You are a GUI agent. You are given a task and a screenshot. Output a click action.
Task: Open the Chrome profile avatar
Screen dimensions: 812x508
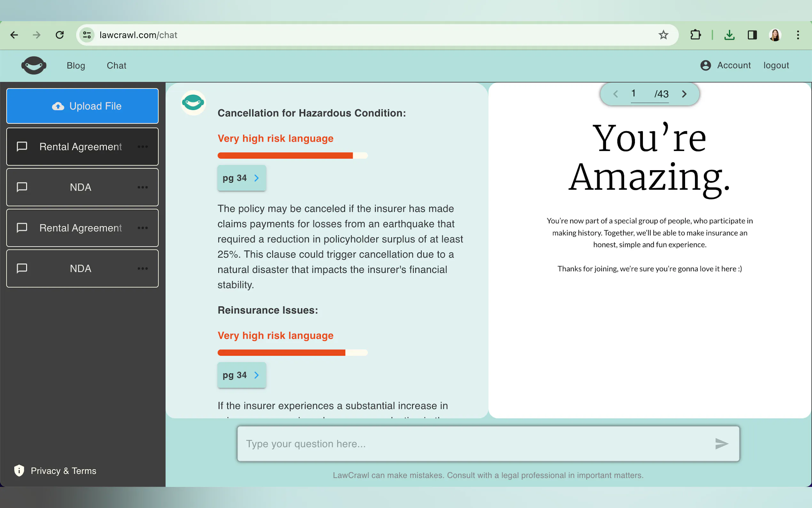(775, 35)
